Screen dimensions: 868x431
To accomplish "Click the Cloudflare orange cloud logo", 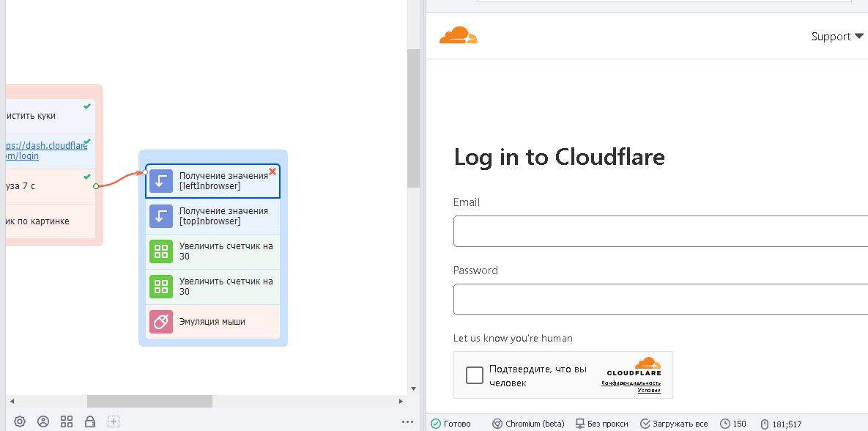I will (x=459, y=35).
